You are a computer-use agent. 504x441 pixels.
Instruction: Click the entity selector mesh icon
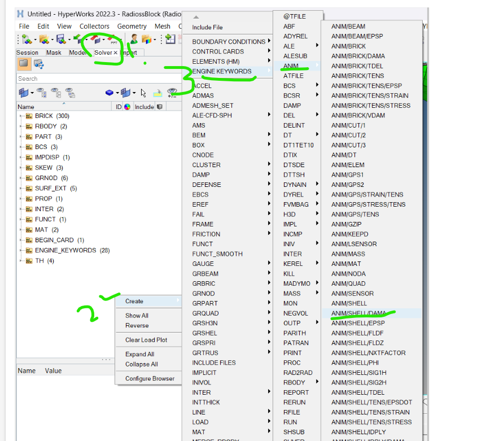point(24,93)
